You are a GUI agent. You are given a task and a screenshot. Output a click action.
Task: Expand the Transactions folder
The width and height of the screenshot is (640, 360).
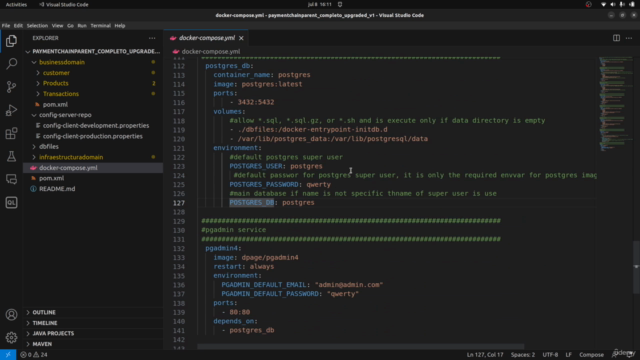click(38, 94)
